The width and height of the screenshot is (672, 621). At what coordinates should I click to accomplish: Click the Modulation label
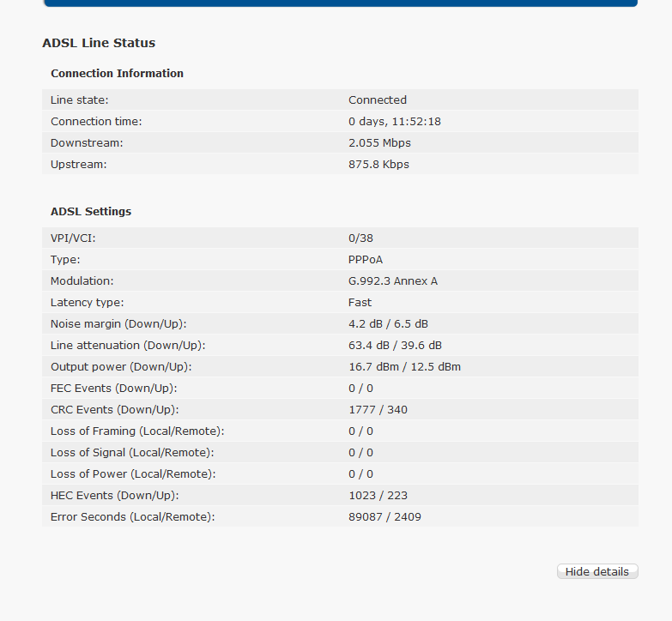tap(82, 280)
